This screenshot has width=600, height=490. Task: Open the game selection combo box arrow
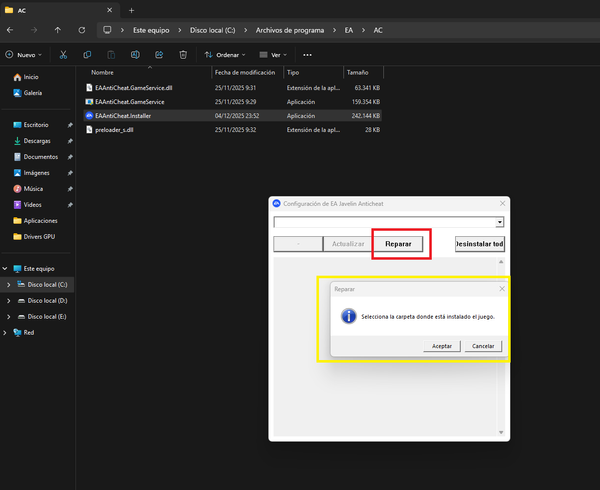pyautogui.click(x=499, y=222)
